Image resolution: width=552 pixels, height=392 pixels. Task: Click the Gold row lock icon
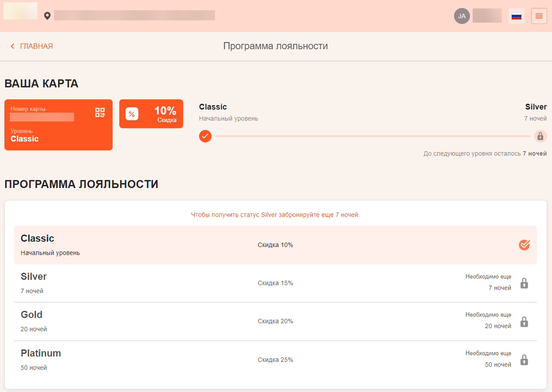click(524, 321)
